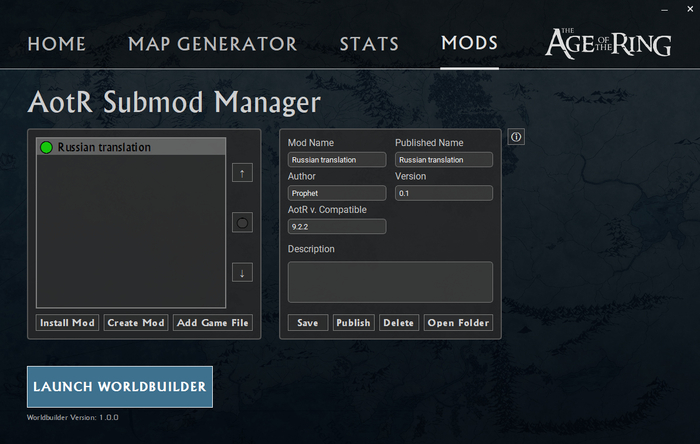Click the move mod up arrow
Viewport: 700px width, 444px height.
[x=242, y=173]
